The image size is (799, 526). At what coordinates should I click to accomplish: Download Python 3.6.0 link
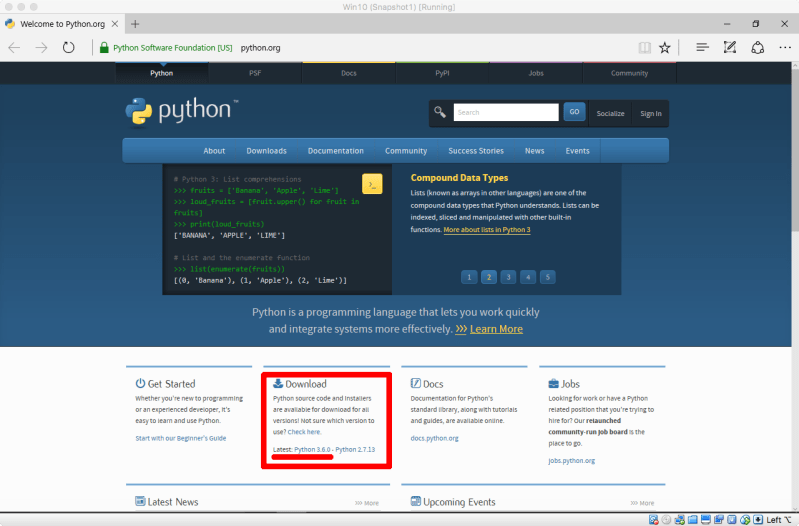tap(312, 449)
